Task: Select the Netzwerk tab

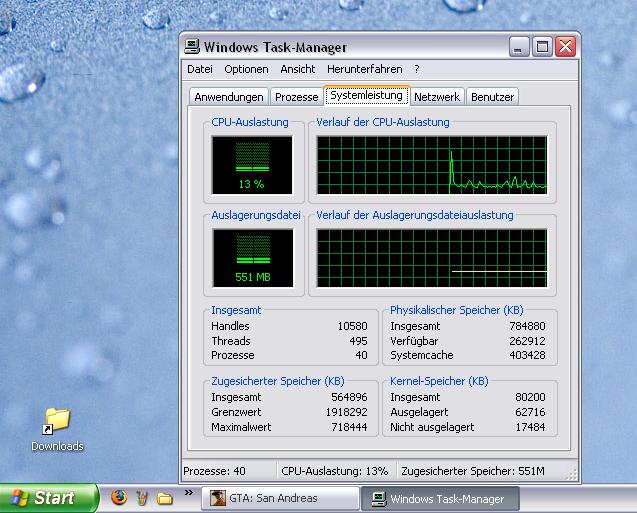Action: (x=437, y=97)
